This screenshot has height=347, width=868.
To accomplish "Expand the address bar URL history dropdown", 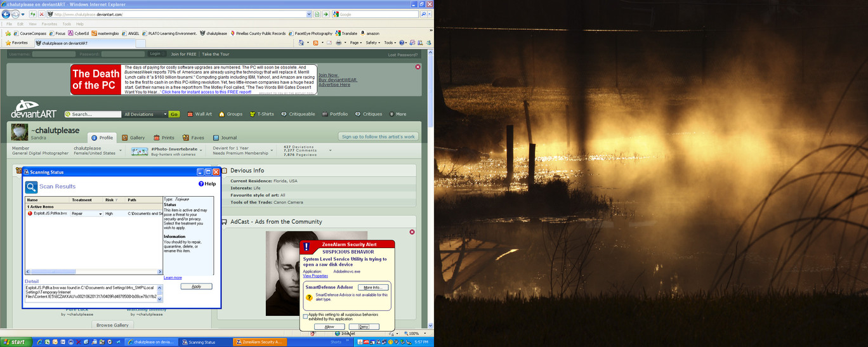I will [309, 14].
